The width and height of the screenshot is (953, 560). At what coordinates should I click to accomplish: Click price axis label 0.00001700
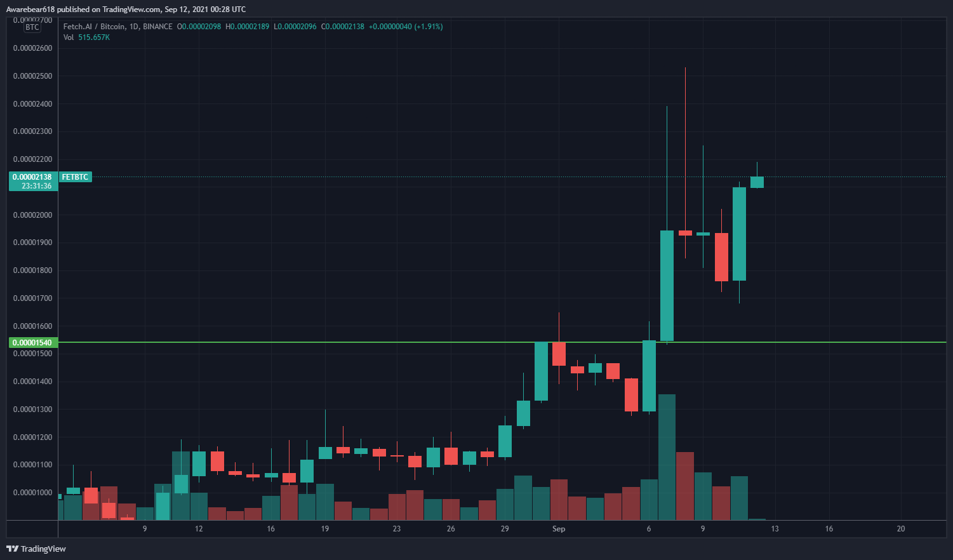pyautogui.click(x=32, y=298)
